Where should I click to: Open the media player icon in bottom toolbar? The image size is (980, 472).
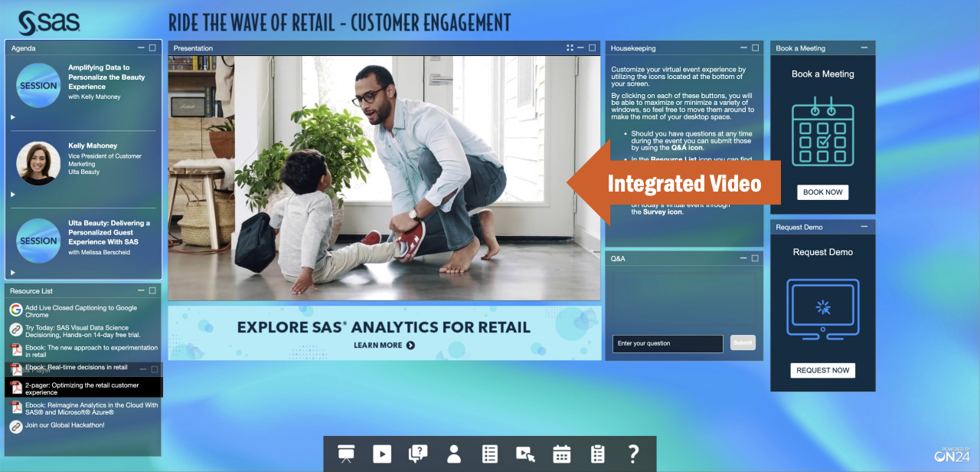point(382,454)
